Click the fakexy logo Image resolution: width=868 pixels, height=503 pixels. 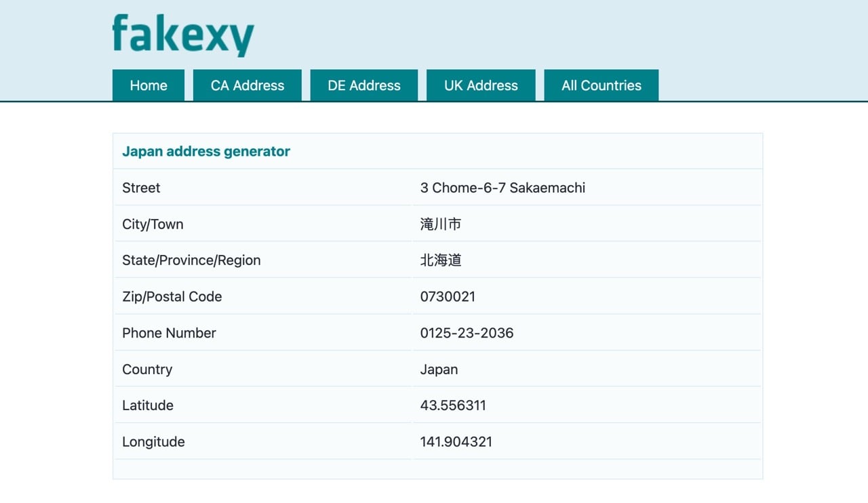(183, 35)
